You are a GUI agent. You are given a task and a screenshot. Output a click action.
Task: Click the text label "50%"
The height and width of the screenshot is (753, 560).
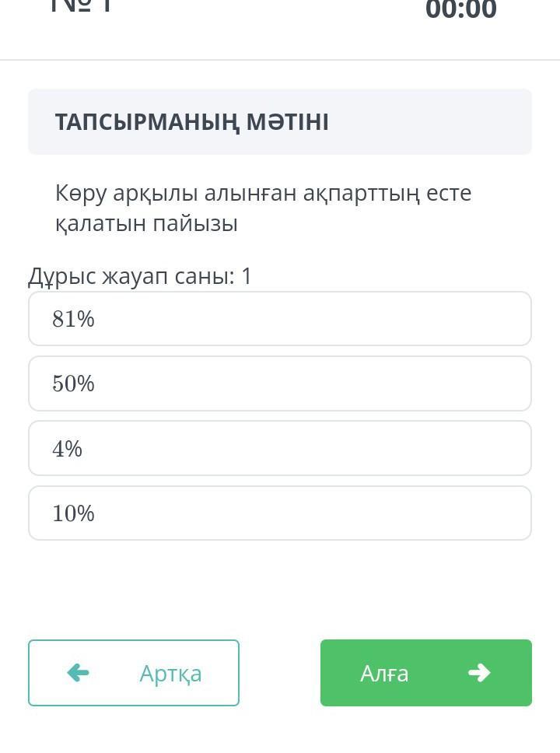tap(73, 384)
